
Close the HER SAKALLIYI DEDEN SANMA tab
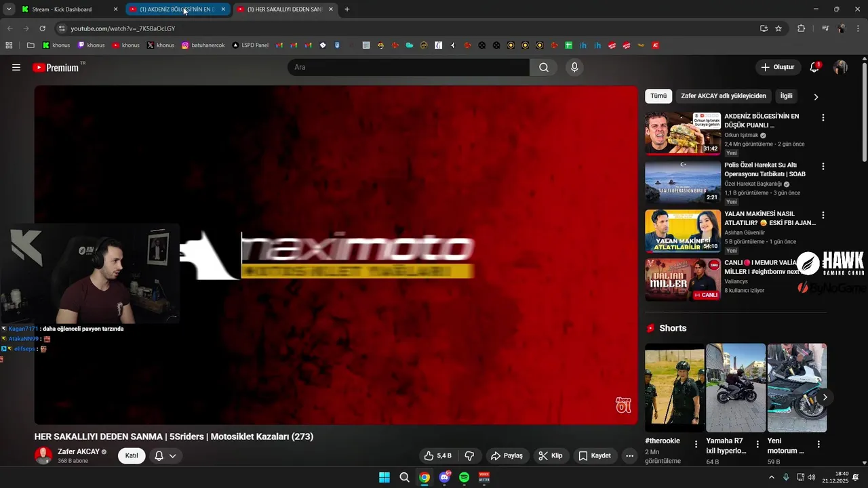point(331,9)
